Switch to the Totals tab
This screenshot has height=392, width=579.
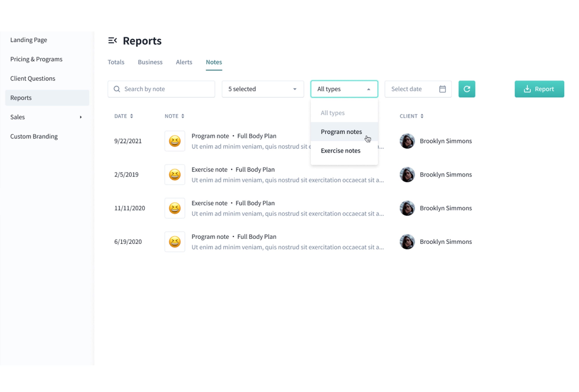coord(116,62)
